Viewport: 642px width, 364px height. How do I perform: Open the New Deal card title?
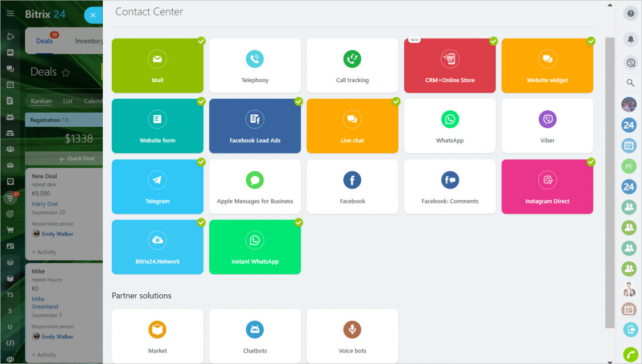point(45,176)
